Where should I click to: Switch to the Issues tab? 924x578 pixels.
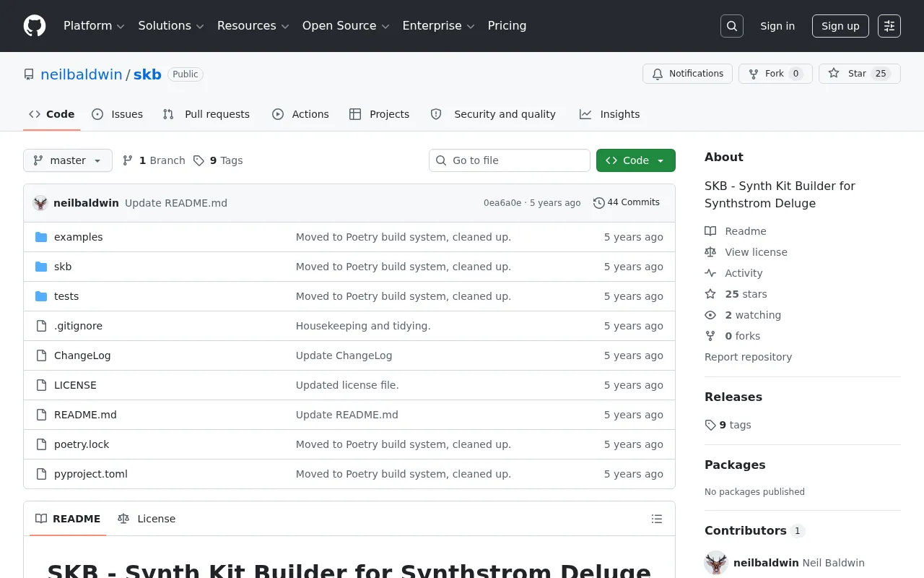pos(118,114)
